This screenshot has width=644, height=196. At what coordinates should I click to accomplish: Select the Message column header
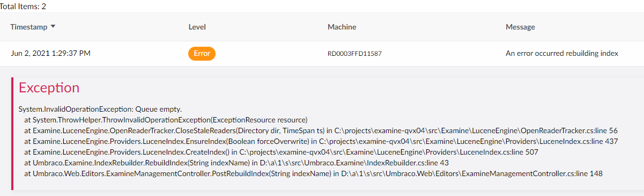[520, 27]
